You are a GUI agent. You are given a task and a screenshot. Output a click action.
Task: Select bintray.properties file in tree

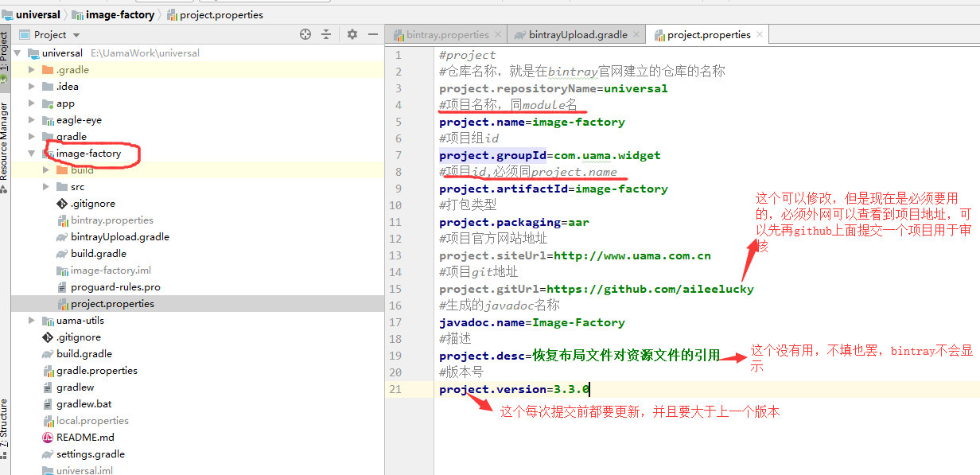pyautogui.click(x=111, y=220)
